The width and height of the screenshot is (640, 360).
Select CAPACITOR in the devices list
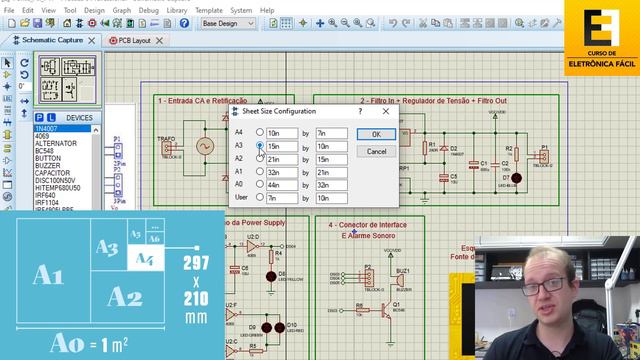click(52, 173)
